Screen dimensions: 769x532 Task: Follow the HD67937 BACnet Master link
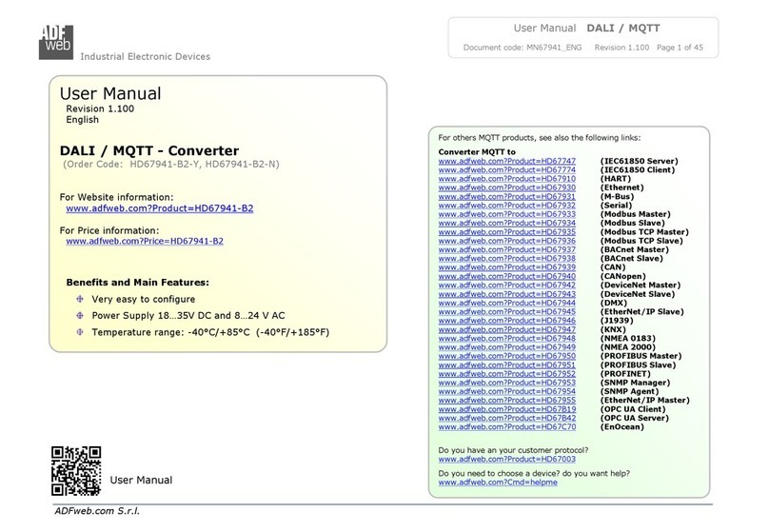point(507,249)
